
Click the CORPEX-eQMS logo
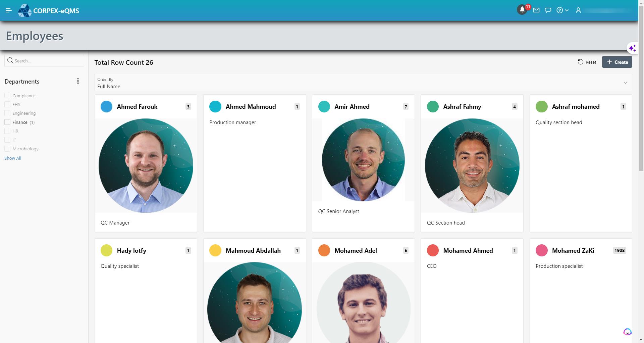(x=49, y=10)
